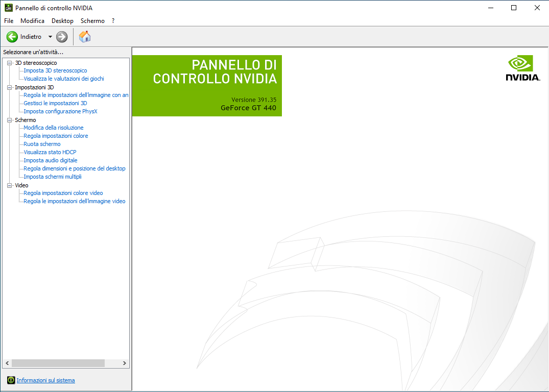Image resolution: width=549 pixels, height=392 pixels.
Task: Collapse the Schermo tree node
Action: click(x=10, y=120)
